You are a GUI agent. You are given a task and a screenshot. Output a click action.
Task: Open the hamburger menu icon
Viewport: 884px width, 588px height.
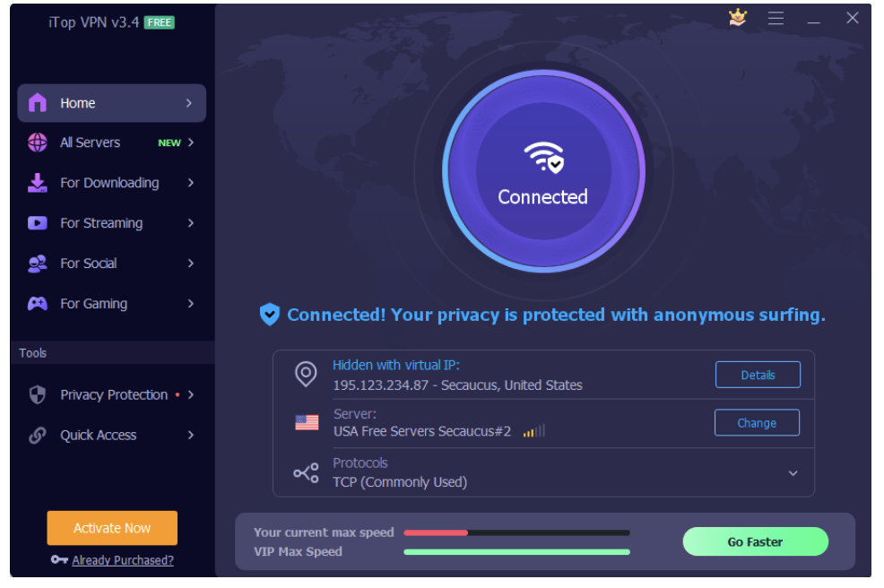(x=776, y=19)
